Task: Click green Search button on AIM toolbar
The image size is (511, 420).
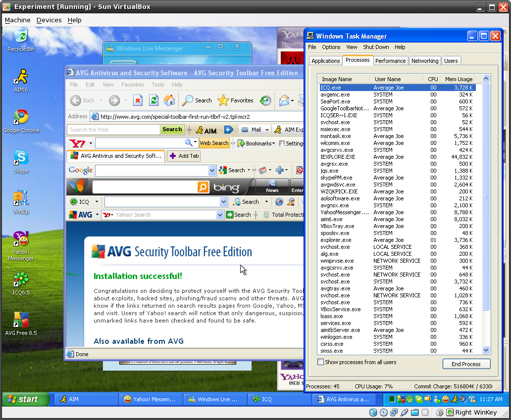Action: tap(172, 130)
